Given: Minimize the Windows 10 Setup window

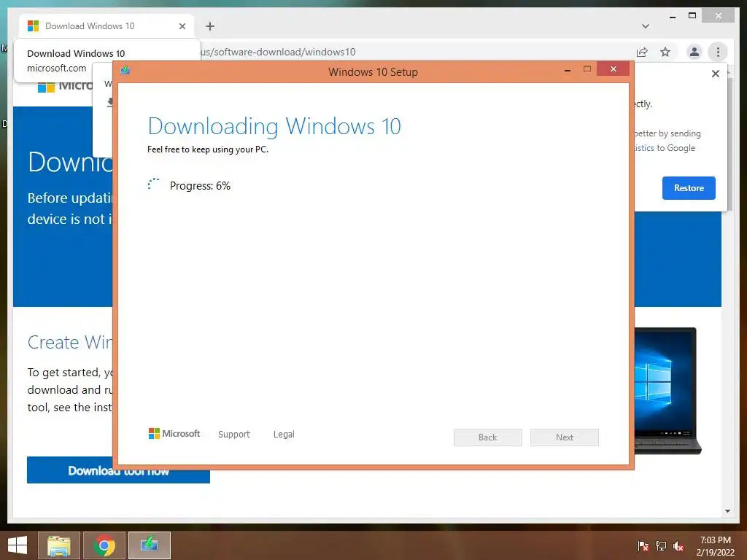Looking at the screenshot, I should [x=568, y=70].
